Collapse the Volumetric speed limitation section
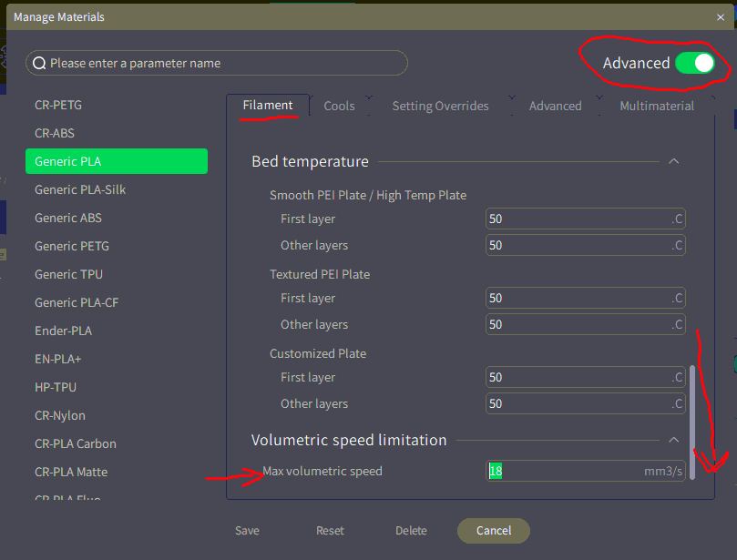This screenshot has height=560, width=737. (x=674, y=440)
